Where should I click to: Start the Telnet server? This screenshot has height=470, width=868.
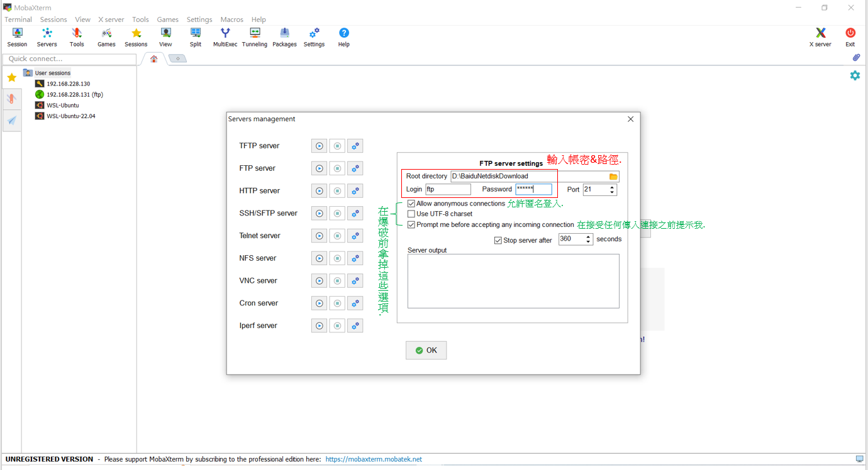[x=320, y=236]
